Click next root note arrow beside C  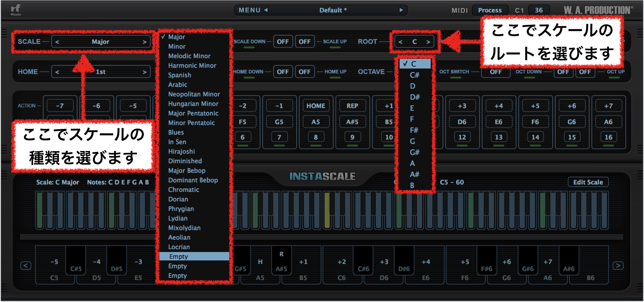[428, 42]
